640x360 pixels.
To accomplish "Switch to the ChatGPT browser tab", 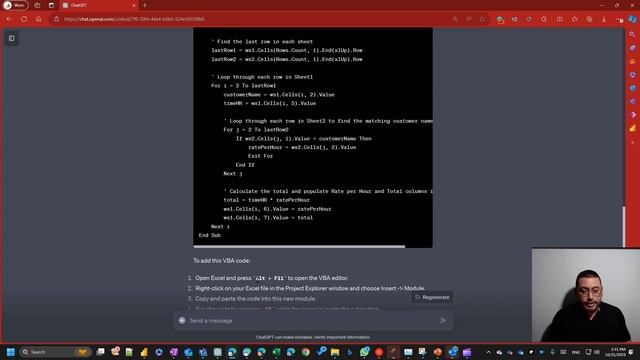I will coord(98,5).
